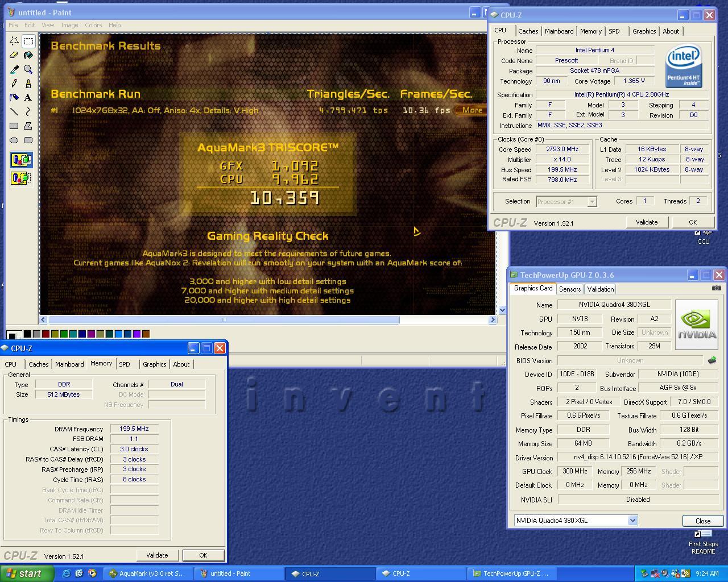This screenshot has height=582, width=728.
Task: Pick the green color swatch in Paint
Action: point(64,334)
